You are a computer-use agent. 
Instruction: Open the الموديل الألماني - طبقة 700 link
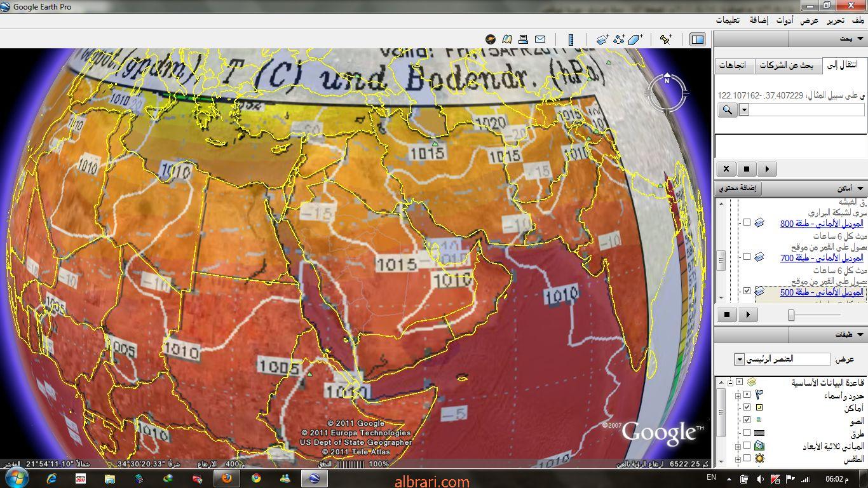coord(822,257)
